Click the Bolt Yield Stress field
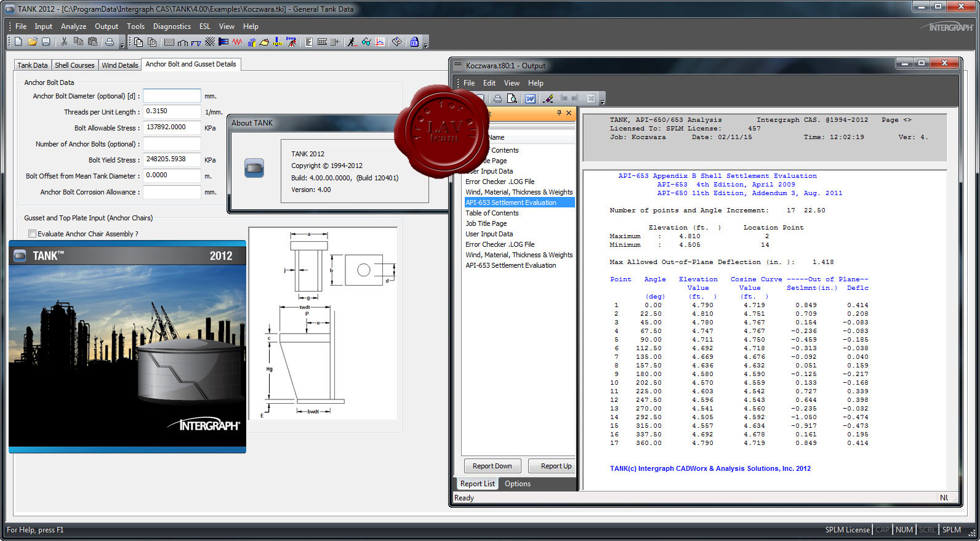The height and width of the screenshot is (541, 980). coord(172,159)
